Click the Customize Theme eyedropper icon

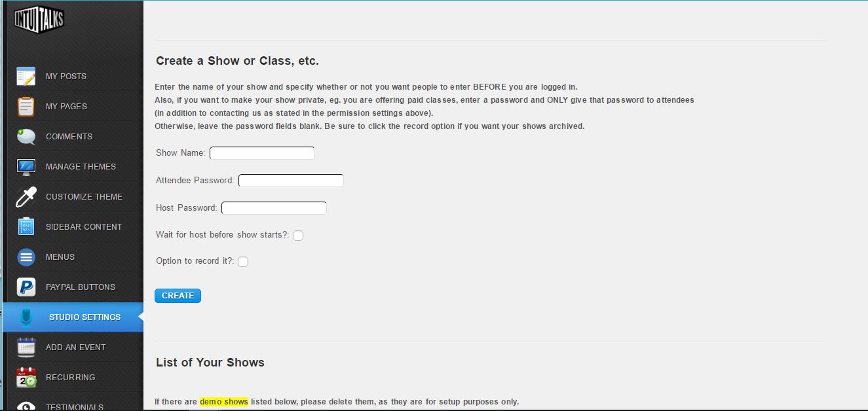[x=26, y=197]
